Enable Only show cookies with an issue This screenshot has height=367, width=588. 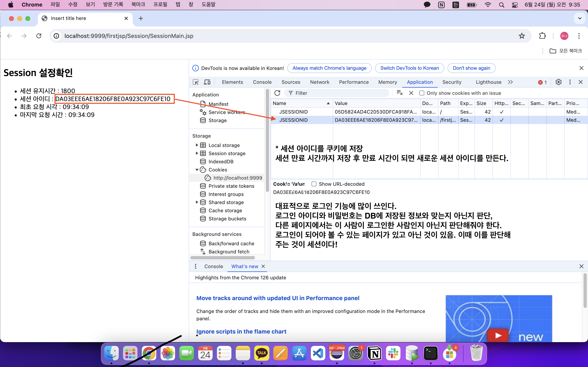[422, 93]
